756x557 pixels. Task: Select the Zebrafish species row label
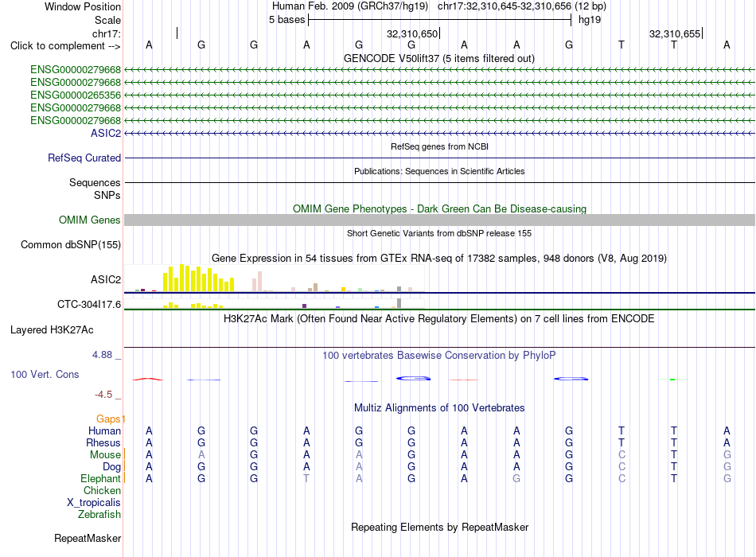99,515
